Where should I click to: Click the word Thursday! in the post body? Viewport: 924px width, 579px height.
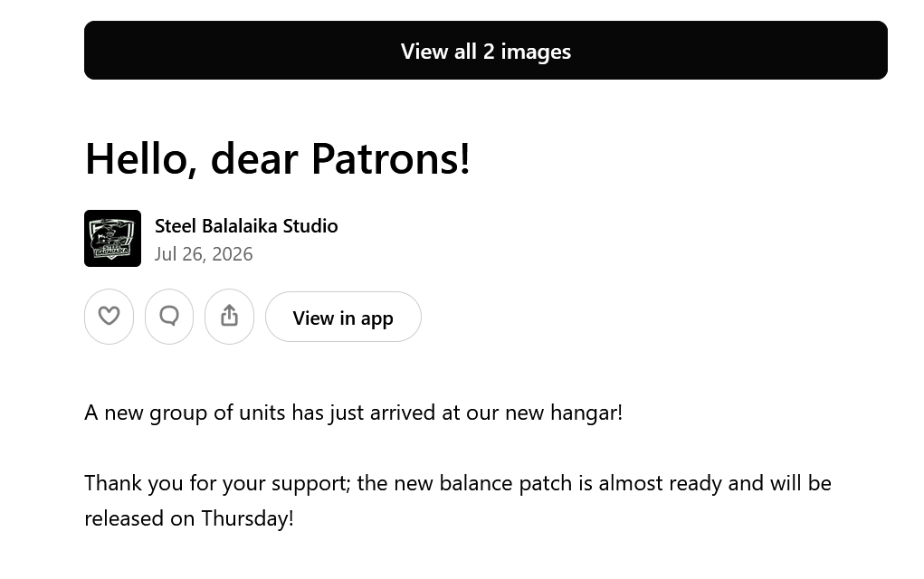click(247, 518)
